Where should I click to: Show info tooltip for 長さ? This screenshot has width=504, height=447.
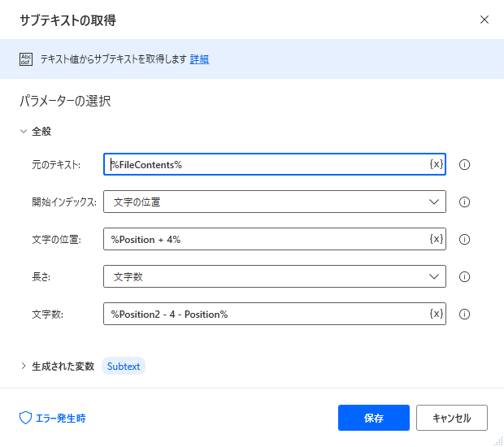[464, 276]
